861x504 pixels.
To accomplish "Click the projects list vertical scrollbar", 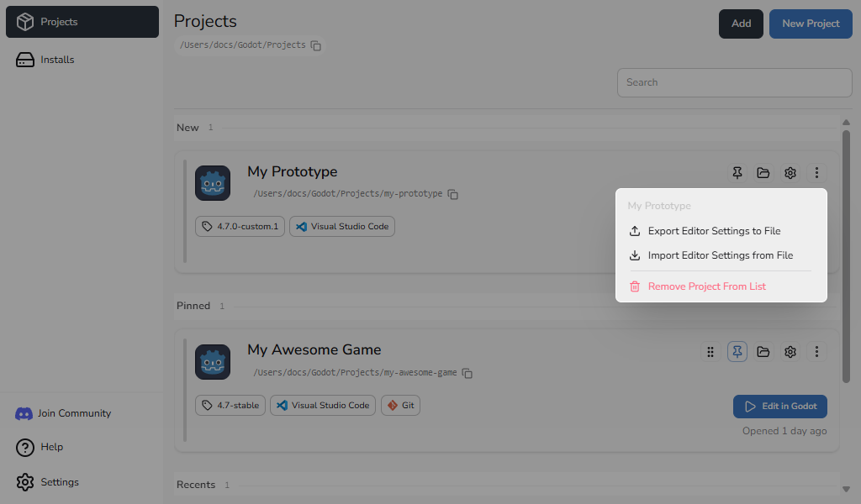I will pos(846,256).
